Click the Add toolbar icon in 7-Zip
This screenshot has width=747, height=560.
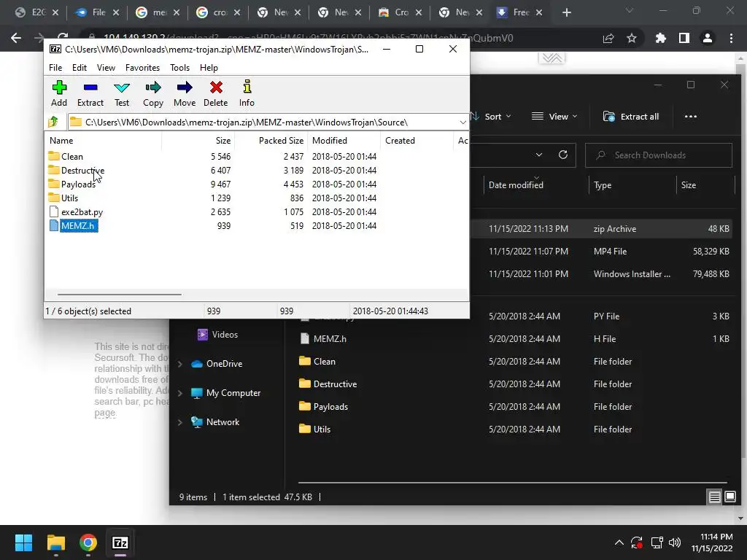point(59,93)
